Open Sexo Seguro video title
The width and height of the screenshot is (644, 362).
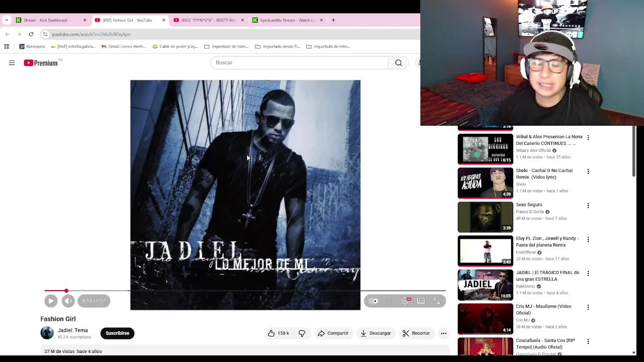[x=529, y=205]
